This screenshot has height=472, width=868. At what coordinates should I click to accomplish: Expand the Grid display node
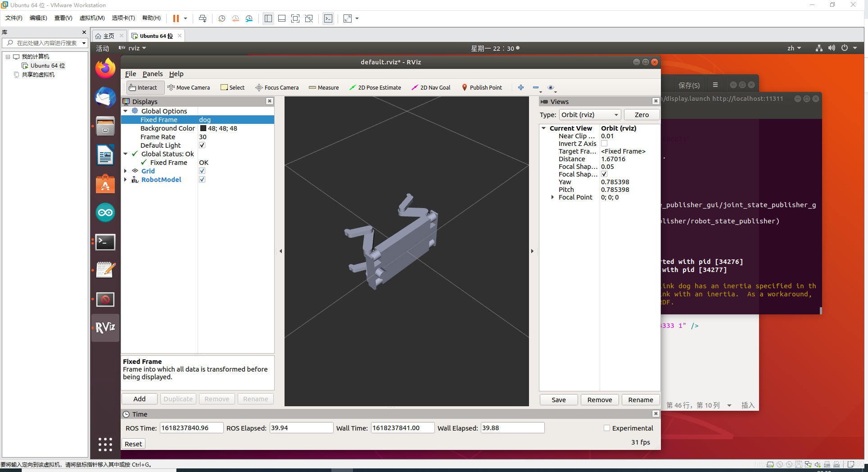coord(126,171)
